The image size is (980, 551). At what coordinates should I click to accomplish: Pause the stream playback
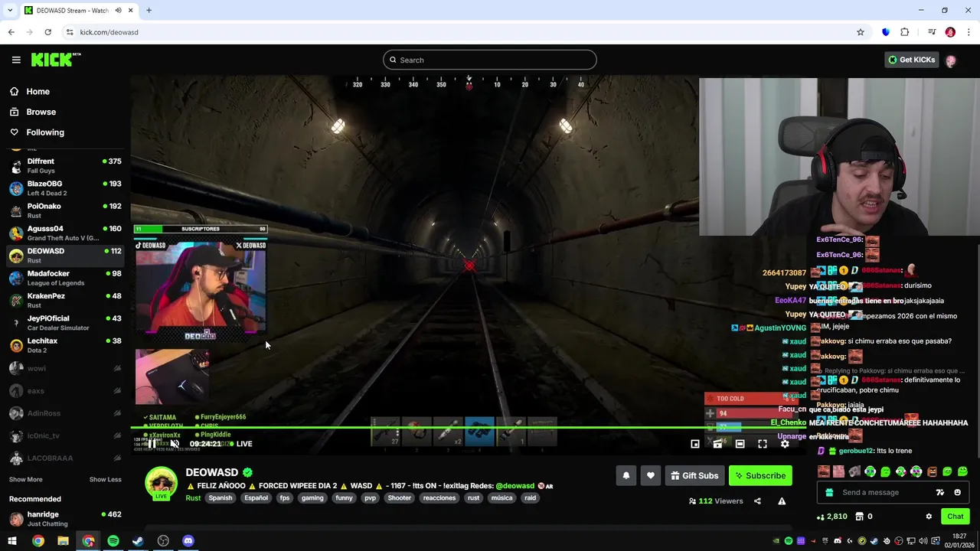pyautogui.click(x=152, y=444)
